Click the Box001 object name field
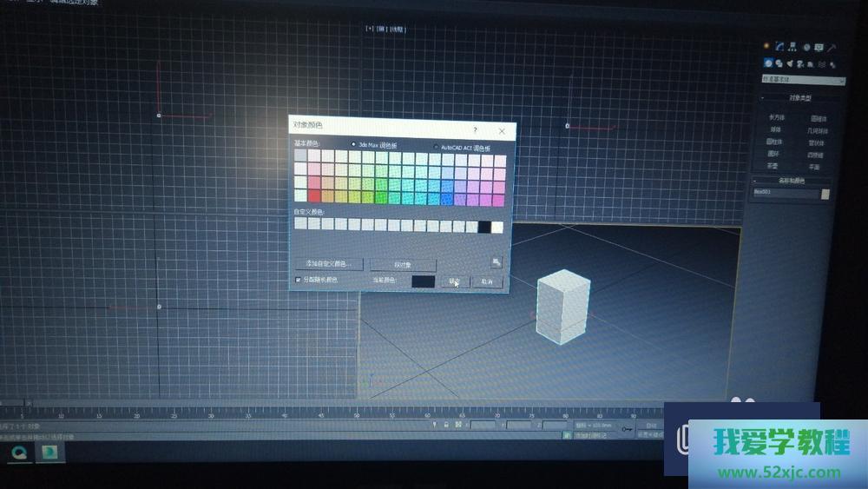868x489 pixels. [x=785, y=194]
